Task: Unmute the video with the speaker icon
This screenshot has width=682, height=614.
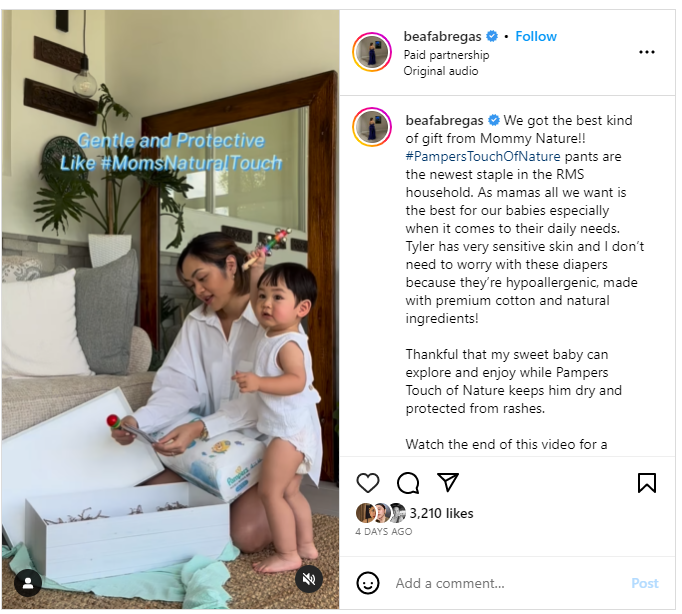Action: click(x=309, y=579)
